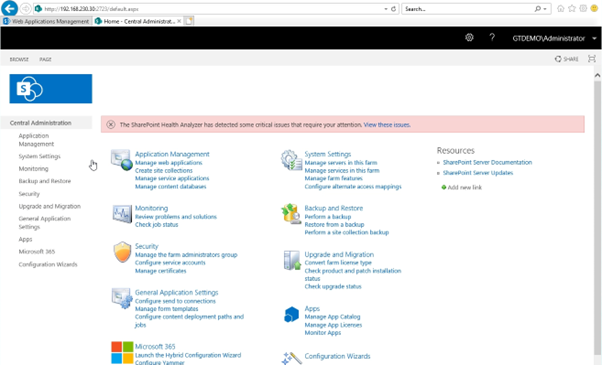
Task: Select Backup and Restore in left navigation
Action: (x=45, y=181)
